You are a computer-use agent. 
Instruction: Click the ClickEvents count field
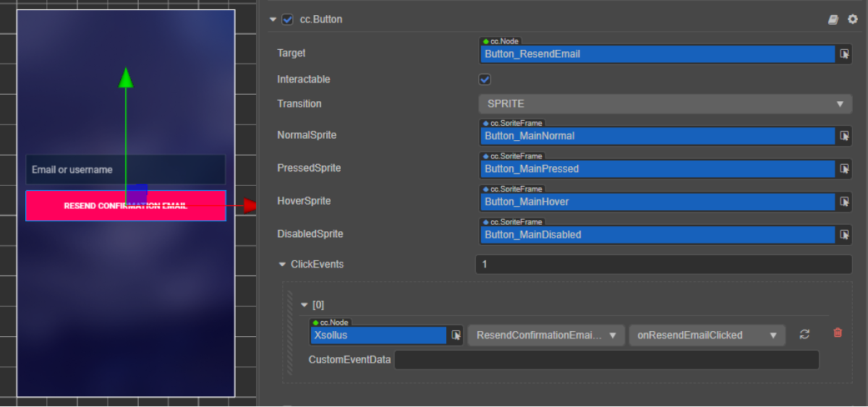[663, 265]
